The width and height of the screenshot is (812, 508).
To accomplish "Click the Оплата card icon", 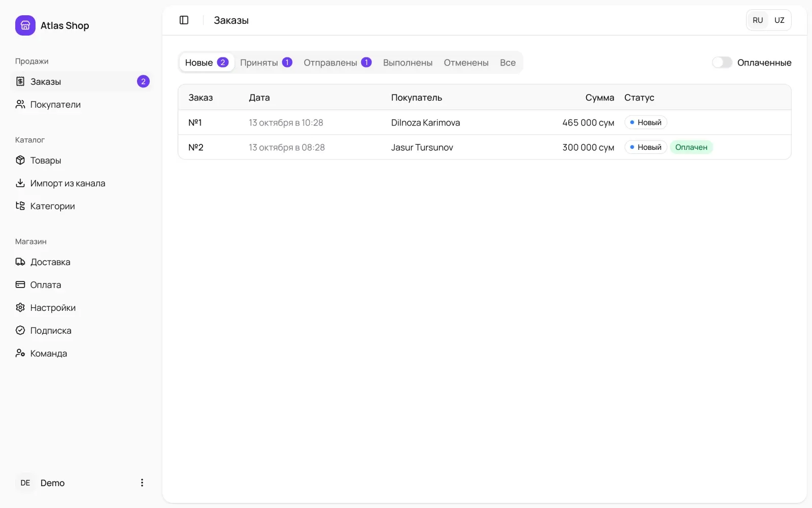I will click(20, 284).
